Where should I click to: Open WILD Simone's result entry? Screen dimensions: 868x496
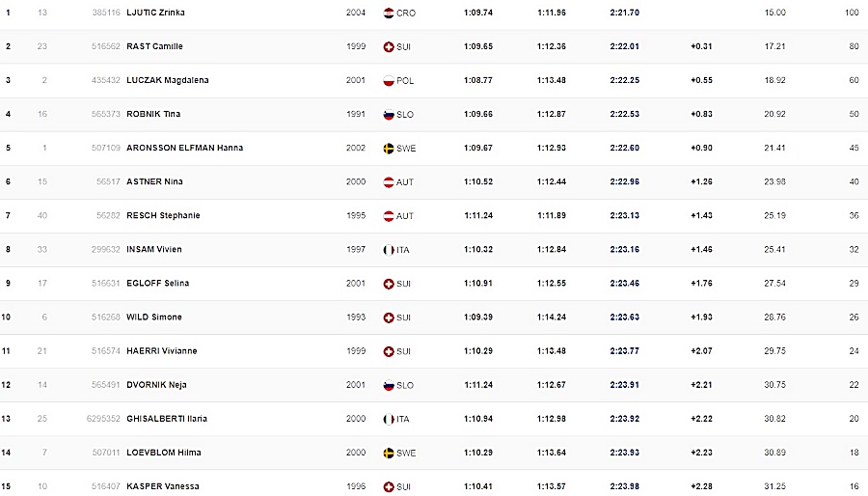coord(154,317)
